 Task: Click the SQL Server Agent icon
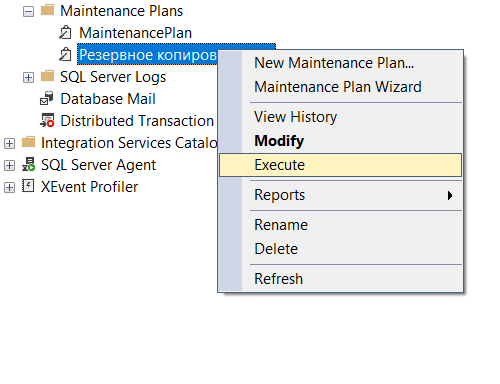(x=28, y=164)
